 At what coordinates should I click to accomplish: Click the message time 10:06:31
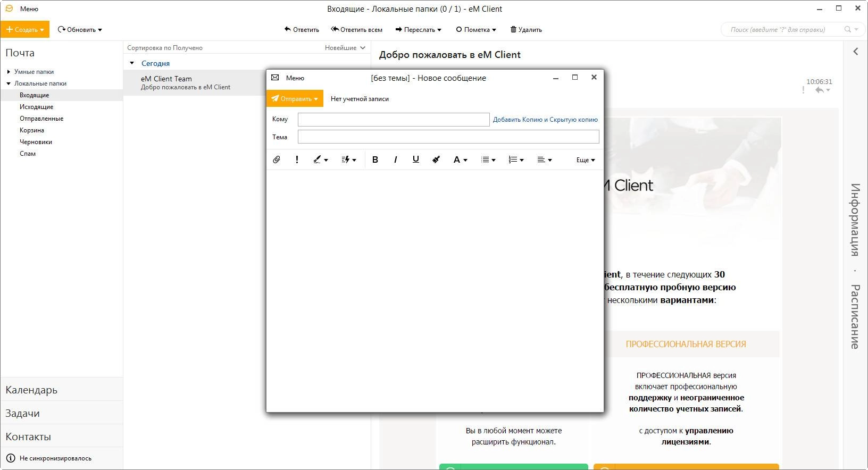point(819,82)
